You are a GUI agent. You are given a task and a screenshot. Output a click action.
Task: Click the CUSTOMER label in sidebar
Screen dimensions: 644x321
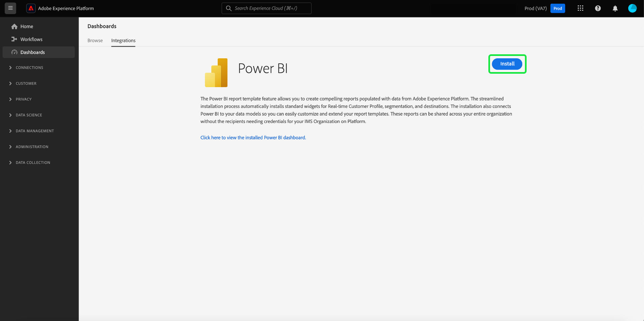(x=26, y=83)
